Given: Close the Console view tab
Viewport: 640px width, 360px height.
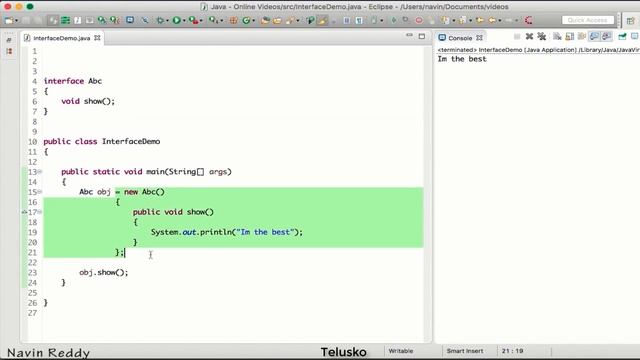Looking at the screenshot, I should point(479,38).
